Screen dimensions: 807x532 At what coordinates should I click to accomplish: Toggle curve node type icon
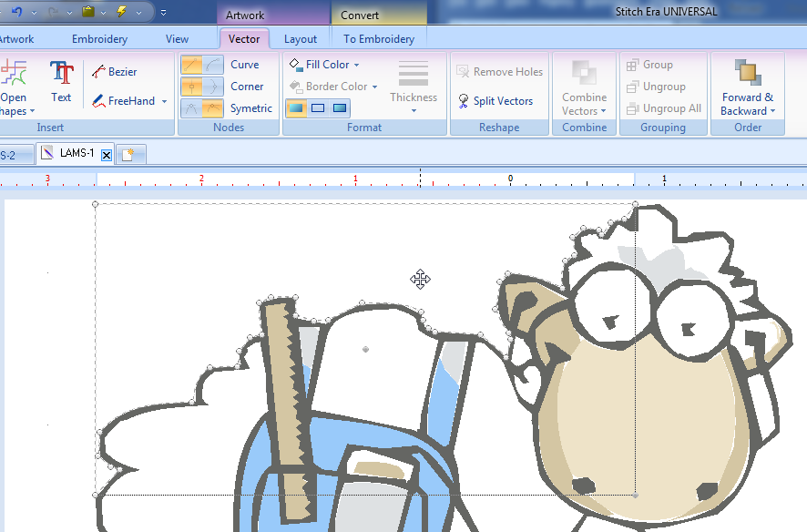pyautogui.click(x=212, y=65)
